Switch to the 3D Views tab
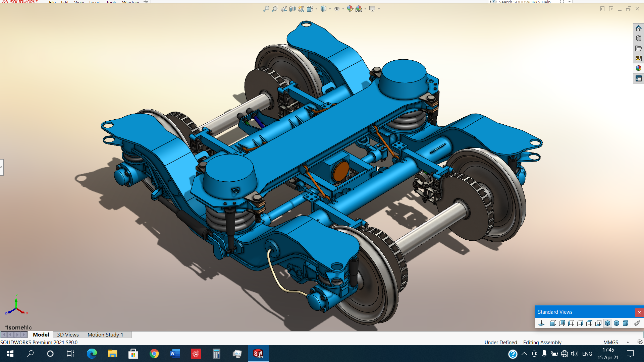Screen dimensions: 644x362 (x=68, y=335)
